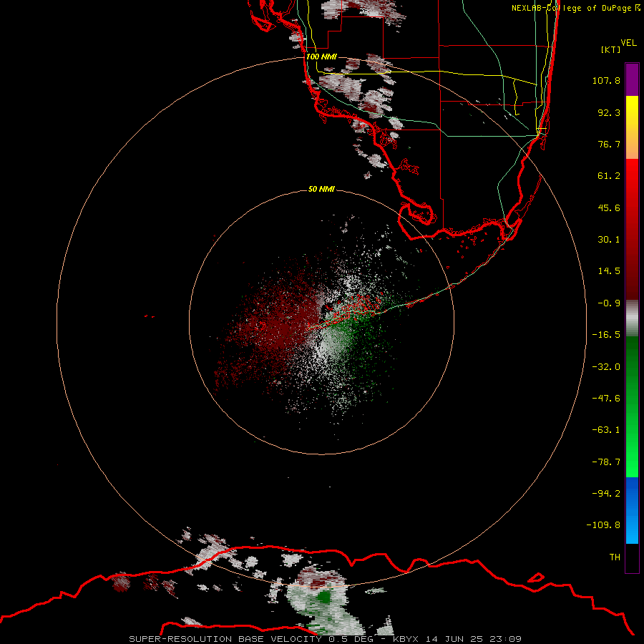Click the 14.5 scale value
Image resolution: width=644 pixels, height=644 pixels.
(x=609, y=271)
